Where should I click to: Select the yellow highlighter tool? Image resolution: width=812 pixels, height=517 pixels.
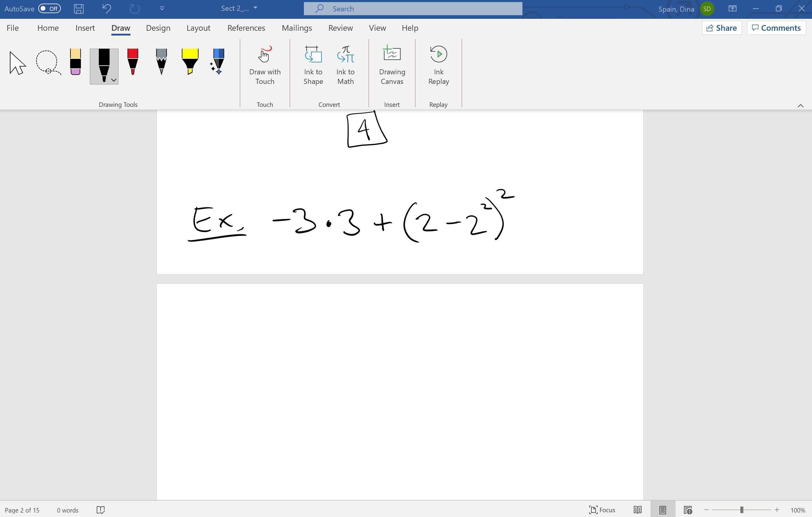190,62
